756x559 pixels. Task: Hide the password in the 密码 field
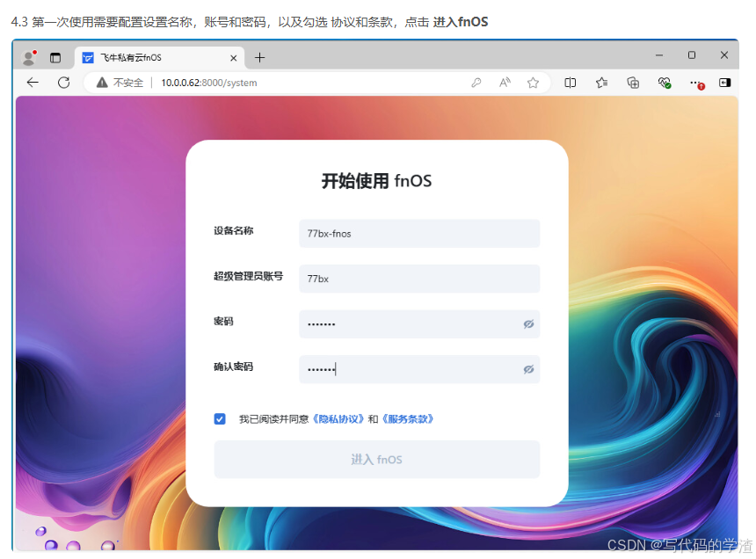click(528, 323)
